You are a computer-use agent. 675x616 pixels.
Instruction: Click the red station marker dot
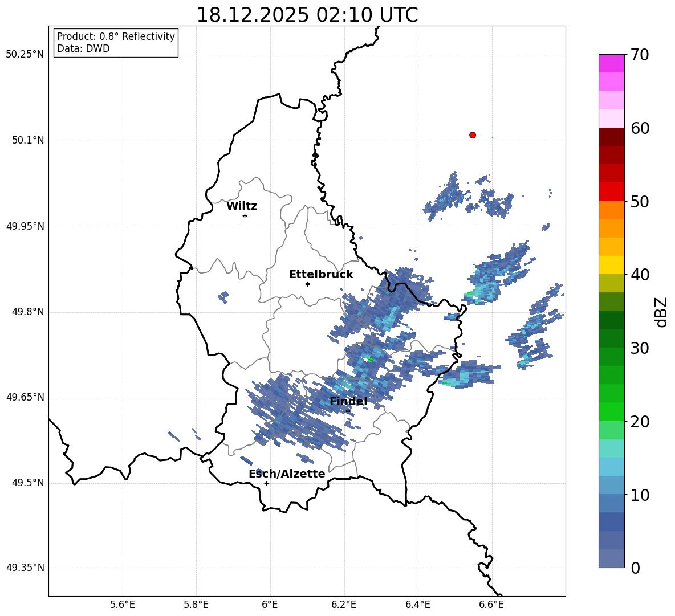472,135
